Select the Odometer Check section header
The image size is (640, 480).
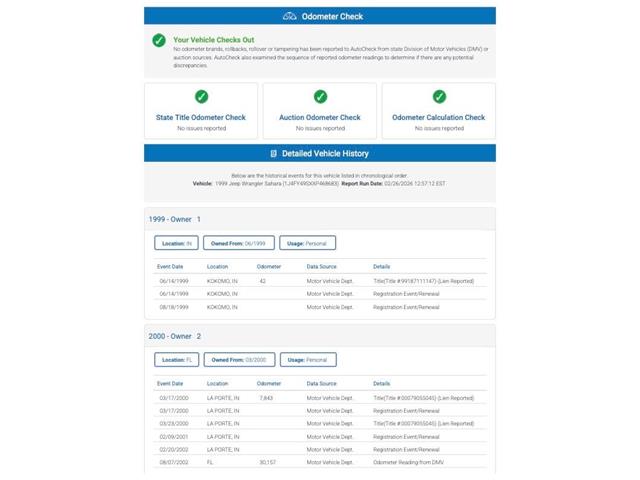click(x=320, y=16)
